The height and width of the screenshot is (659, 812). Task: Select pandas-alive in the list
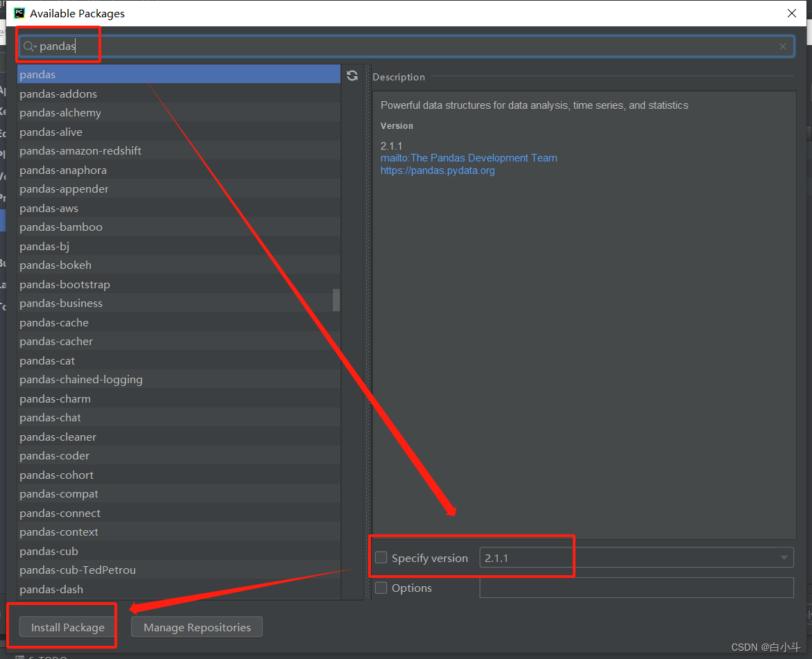[x=179, y=132]
